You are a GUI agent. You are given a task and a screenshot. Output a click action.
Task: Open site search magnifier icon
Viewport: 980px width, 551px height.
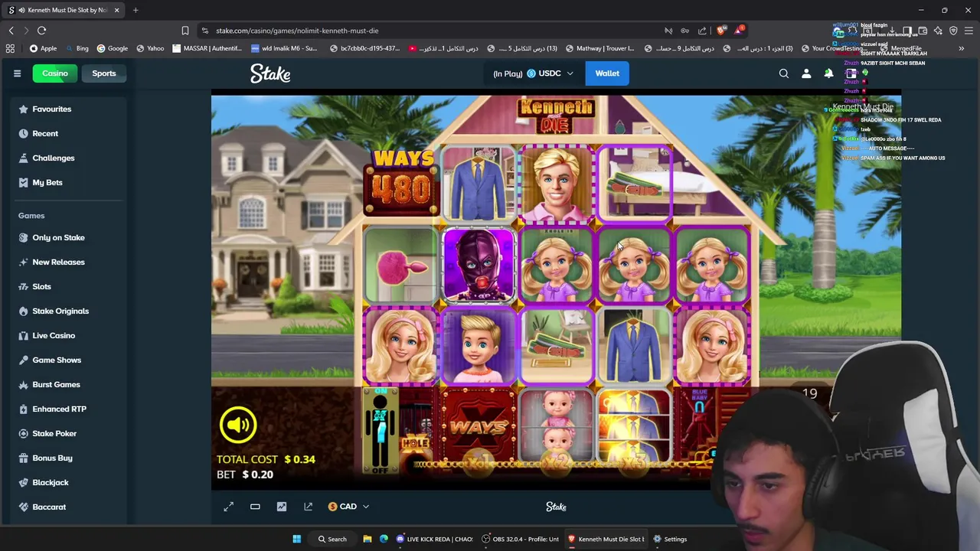point(784,73)
